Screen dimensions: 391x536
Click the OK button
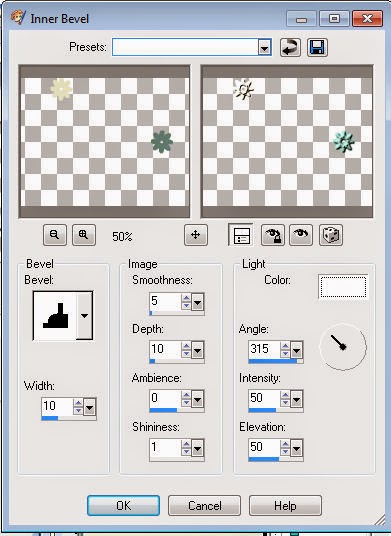click(x=123, y=505)
